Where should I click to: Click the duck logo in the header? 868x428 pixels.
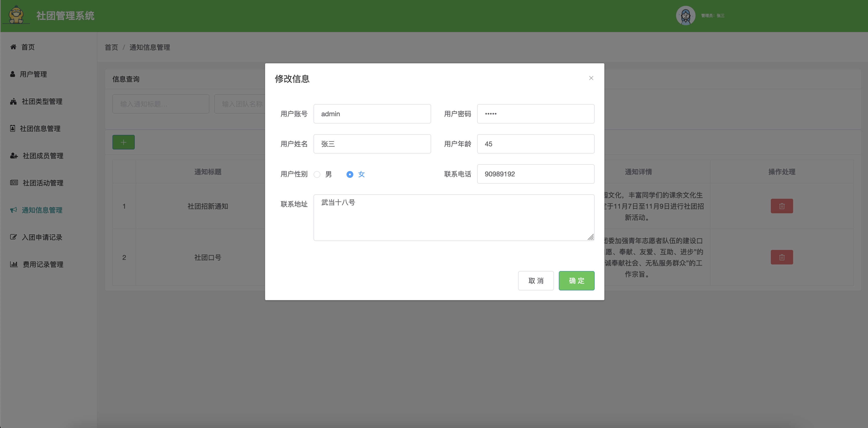pyautogui.click(x=16, y=15)
